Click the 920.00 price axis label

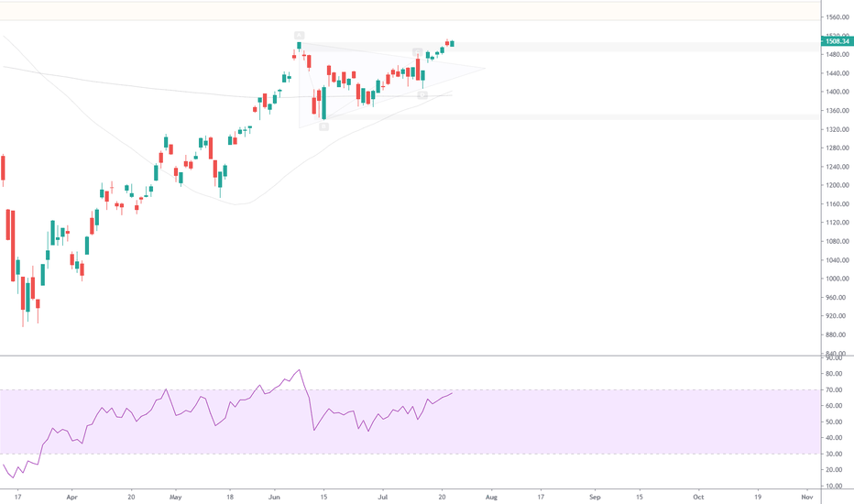[x=836, y=316]
